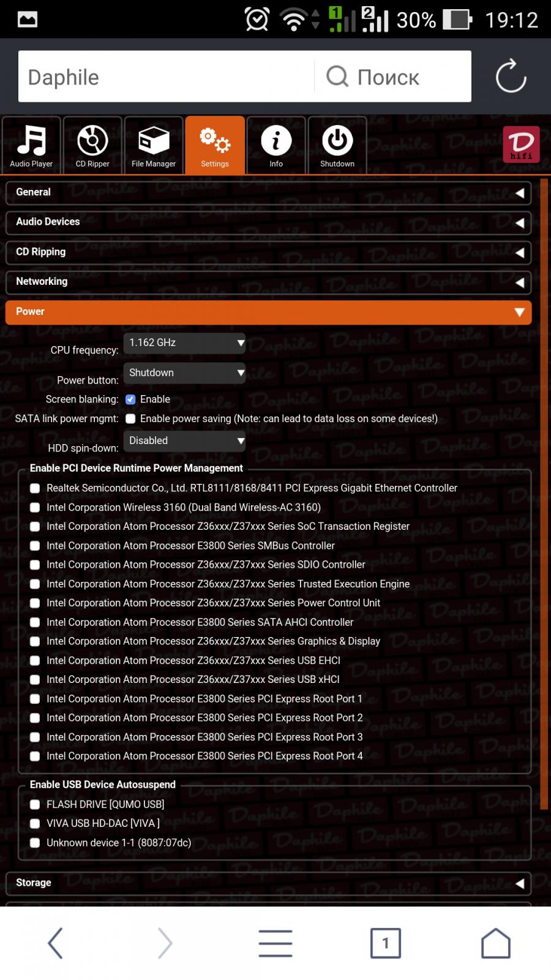Image resolution: width=551 pixels, height=980 pixels.
Task: Open the Power button action dropdown
Action: (x=184, y=373)
